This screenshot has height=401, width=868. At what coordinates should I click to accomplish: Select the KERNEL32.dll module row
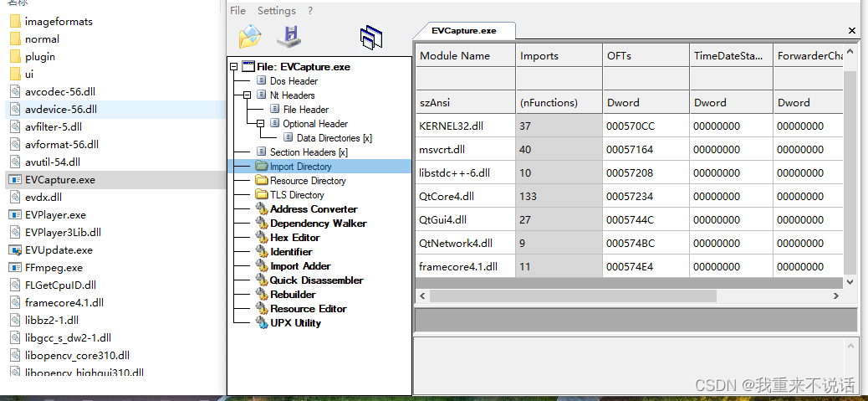click(x=629, y=126)
